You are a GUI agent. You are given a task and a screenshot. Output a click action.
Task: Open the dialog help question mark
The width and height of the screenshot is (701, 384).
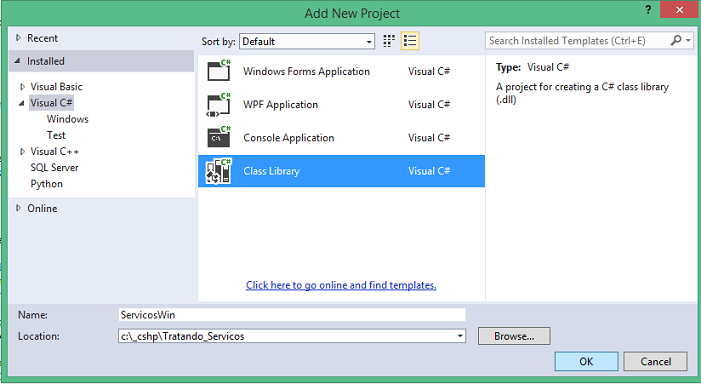[648, 9]
